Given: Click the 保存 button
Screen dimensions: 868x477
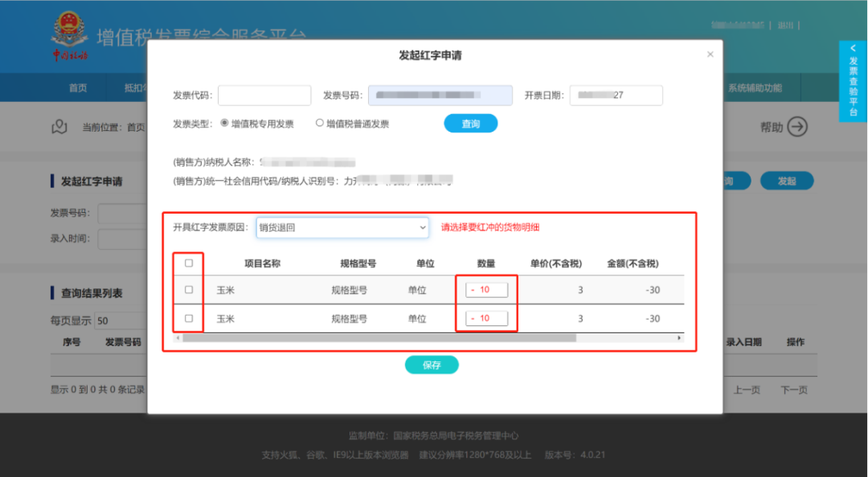Looking at the screenshot, I should [432, 365].
